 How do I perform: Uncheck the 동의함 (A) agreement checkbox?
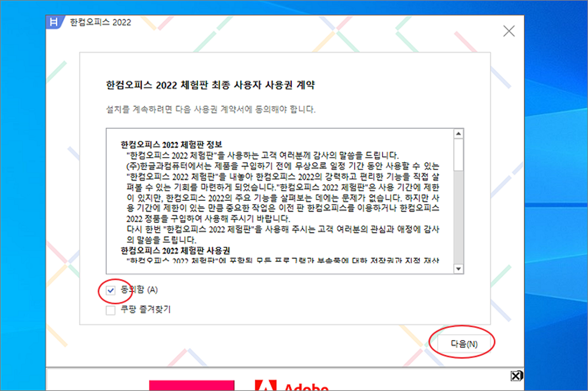click(111, 291)
